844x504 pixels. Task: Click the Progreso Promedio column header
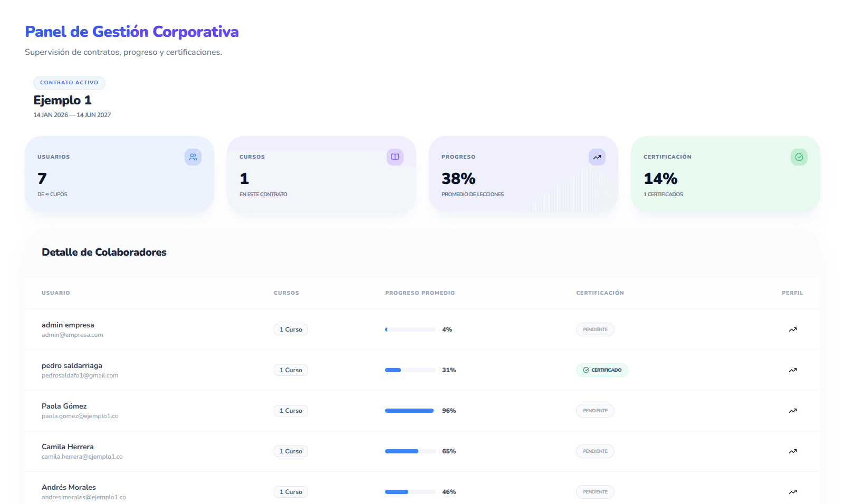point(420,293)
